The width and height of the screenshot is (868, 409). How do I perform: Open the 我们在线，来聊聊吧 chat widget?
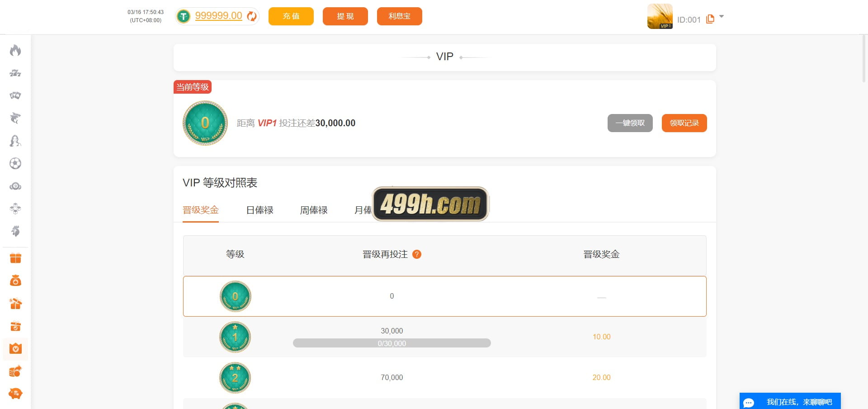[790, 401]
